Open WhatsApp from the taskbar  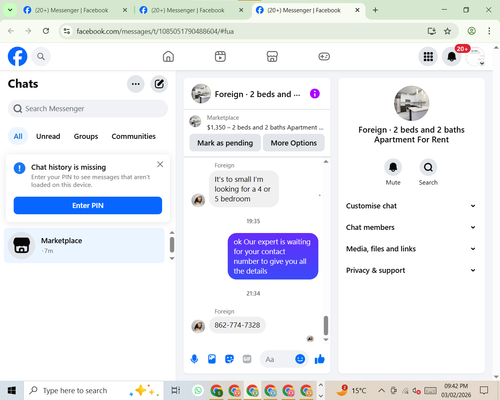pos(198,390)
